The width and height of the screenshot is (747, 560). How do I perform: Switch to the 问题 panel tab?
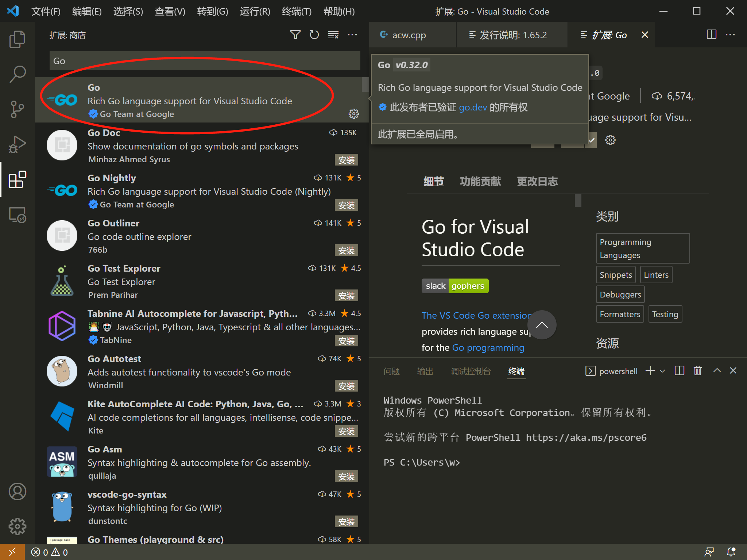(x=392, y=371)
